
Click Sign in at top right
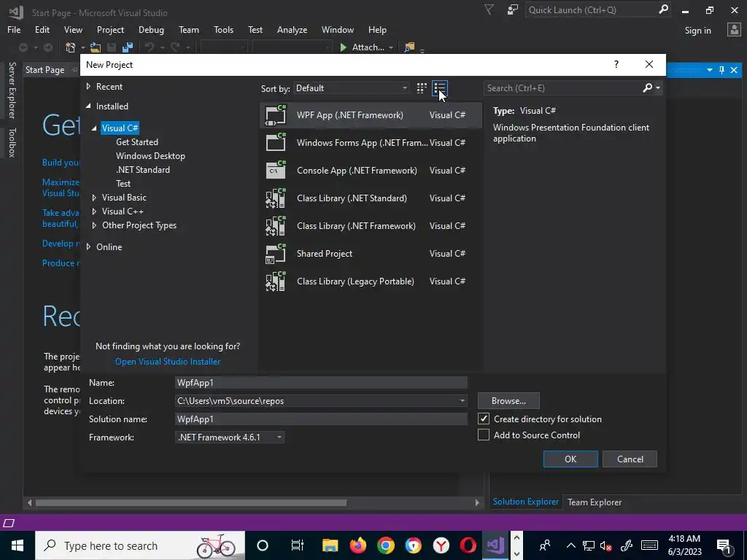[x=697, y=31]
